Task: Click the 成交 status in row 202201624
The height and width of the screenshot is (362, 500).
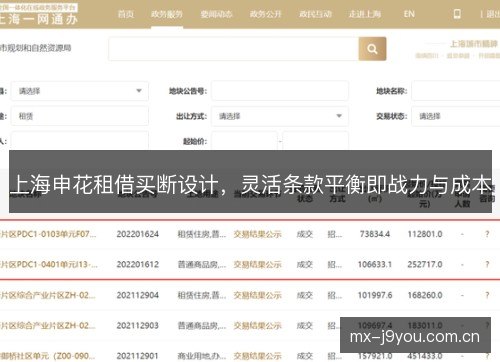Action: pos(305,234)
